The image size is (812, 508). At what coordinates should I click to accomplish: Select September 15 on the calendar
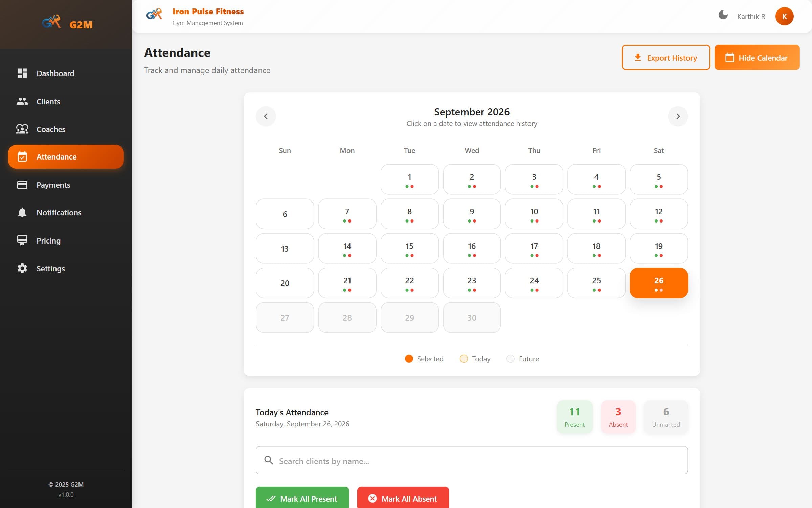pos(409,249)
